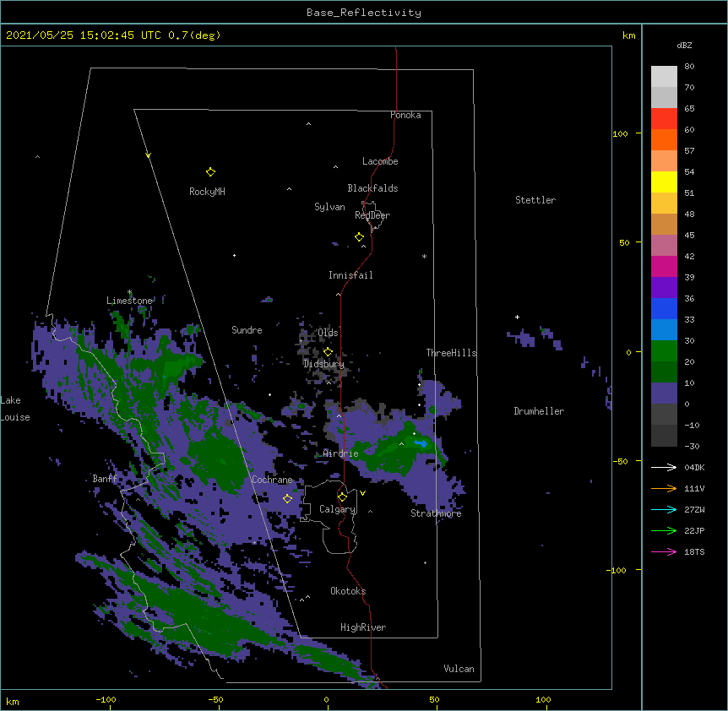Click the Cochrane city label
Screen dimensions: 728x711
[272, 480]
